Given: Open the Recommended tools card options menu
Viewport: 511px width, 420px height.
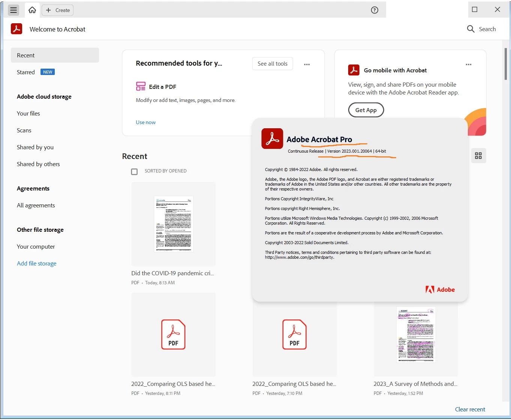Looking at the screenshot, I should coord(307,64).
